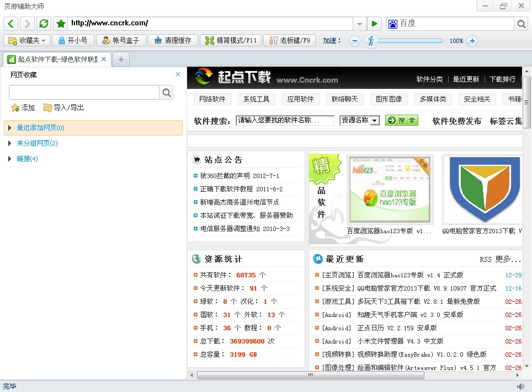The width and height of the screenshot is (532, 392).
Task: Decrease speed with the minus button
Action: coord(354,41)
